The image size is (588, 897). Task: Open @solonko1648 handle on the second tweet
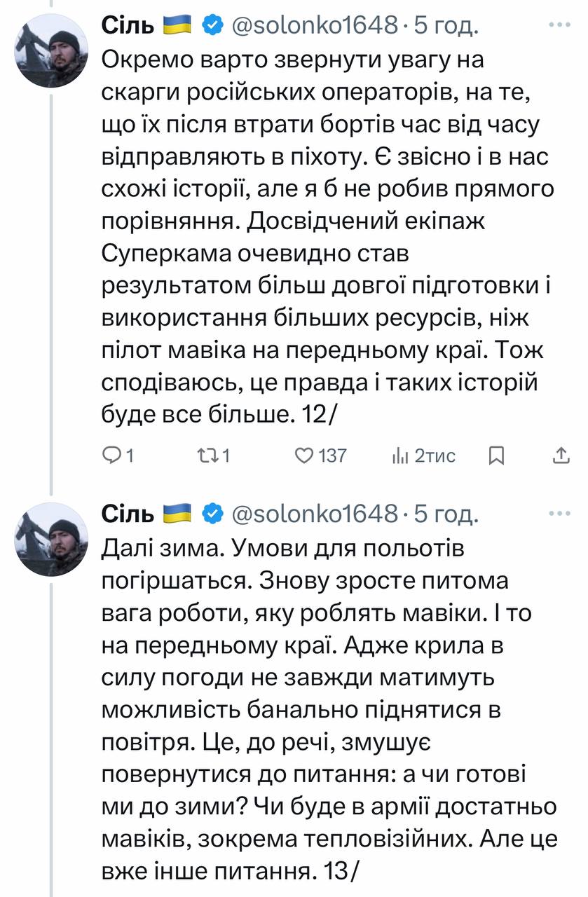[314, 514]
